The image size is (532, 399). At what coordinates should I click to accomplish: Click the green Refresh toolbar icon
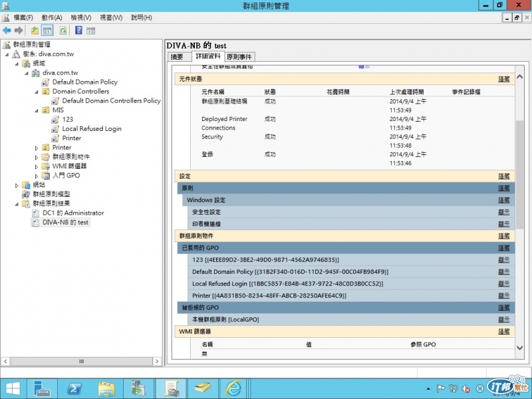(63, 31)
